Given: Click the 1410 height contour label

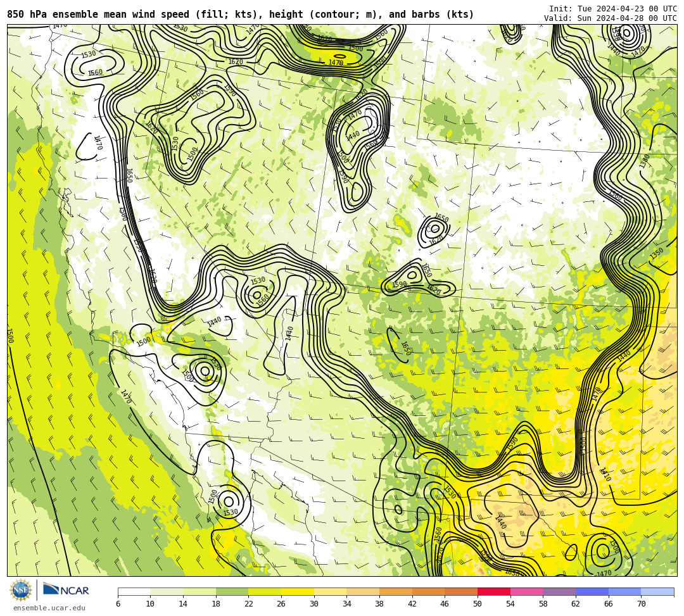Looking at the screenshot, I should coord(605,474).
